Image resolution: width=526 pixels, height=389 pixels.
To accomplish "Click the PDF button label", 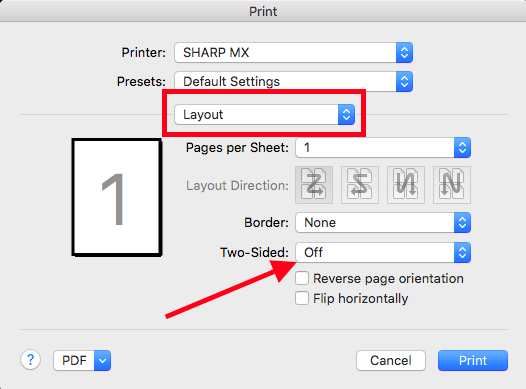I will [74, 360].
